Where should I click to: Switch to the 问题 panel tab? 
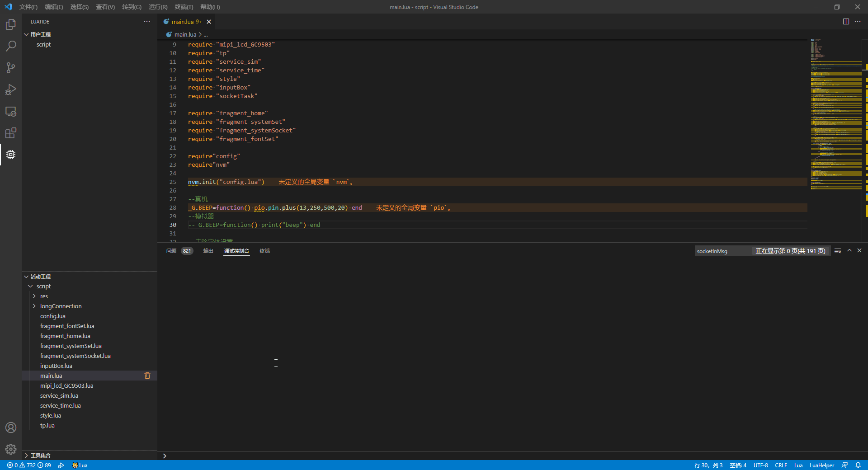[179, 251]
